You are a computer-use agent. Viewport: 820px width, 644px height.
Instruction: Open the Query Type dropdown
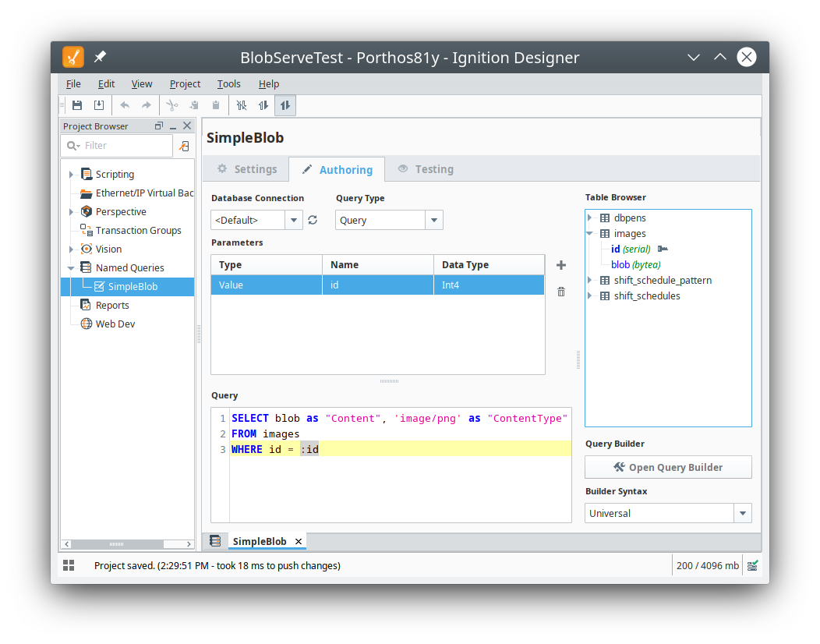(x=434, y=220)
